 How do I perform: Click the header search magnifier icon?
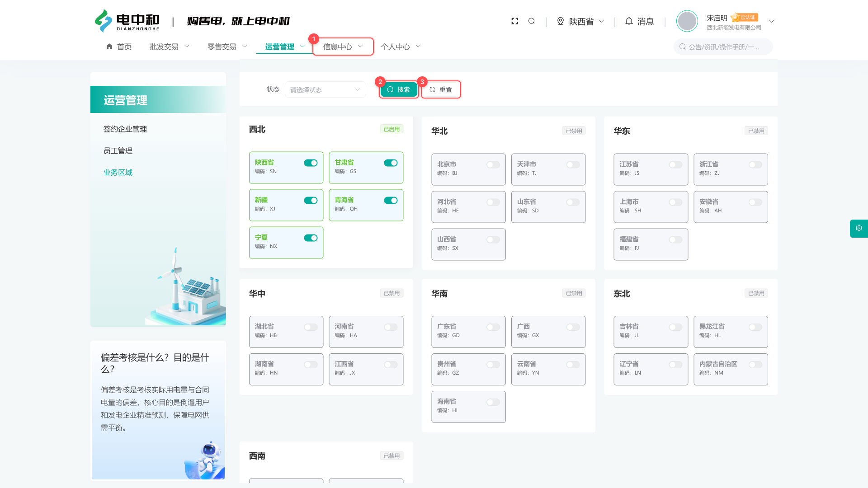tap(532, 21)
